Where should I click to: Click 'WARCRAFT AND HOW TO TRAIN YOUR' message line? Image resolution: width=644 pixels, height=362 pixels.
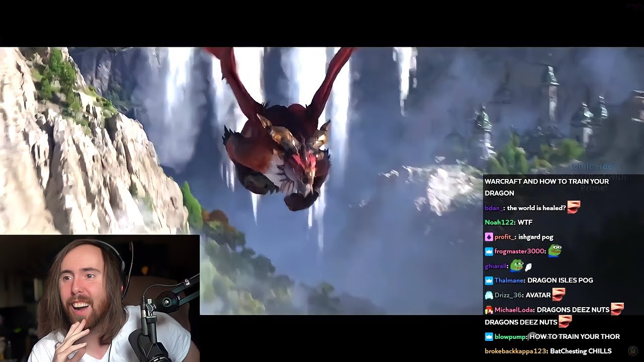coord(547,182)
